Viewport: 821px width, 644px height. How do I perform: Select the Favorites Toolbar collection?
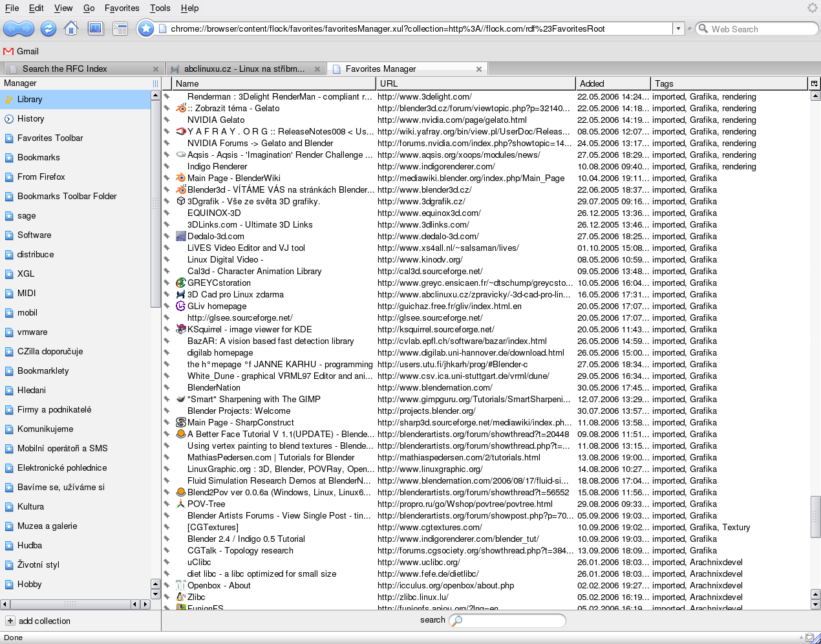coord(75,138)
